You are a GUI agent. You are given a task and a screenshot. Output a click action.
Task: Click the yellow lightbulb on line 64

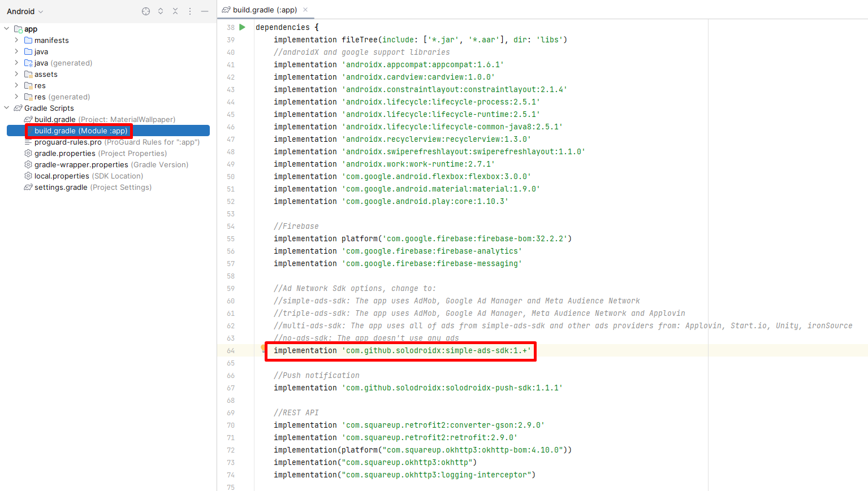[263, 348]
